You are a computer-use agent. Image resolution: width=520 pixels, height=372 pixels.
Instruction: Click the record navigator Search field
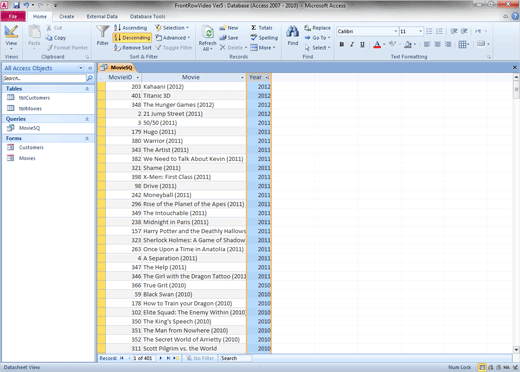[236, 358]
